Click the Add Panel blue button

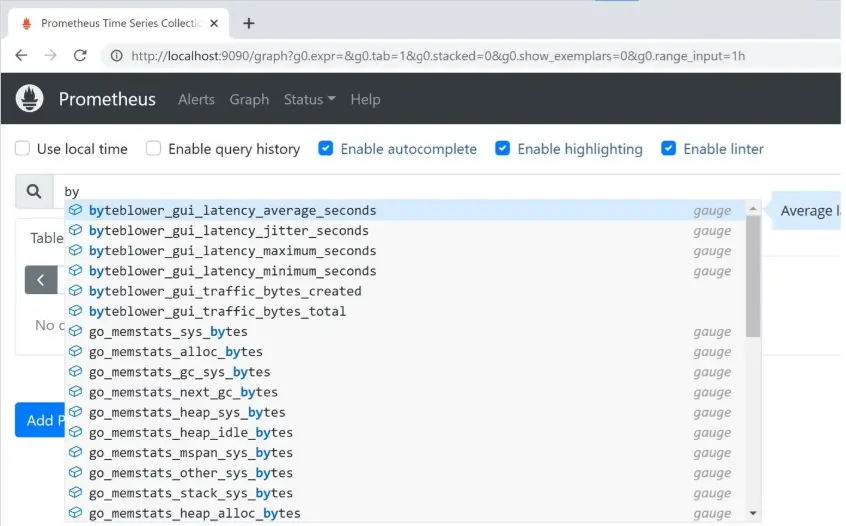point(40,420)
